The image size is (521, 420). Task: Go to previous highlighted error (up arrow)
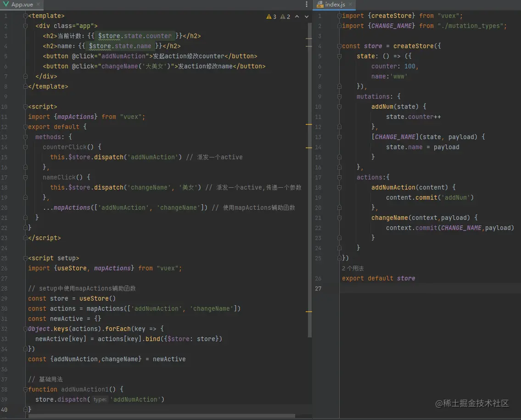pos(297,17)
